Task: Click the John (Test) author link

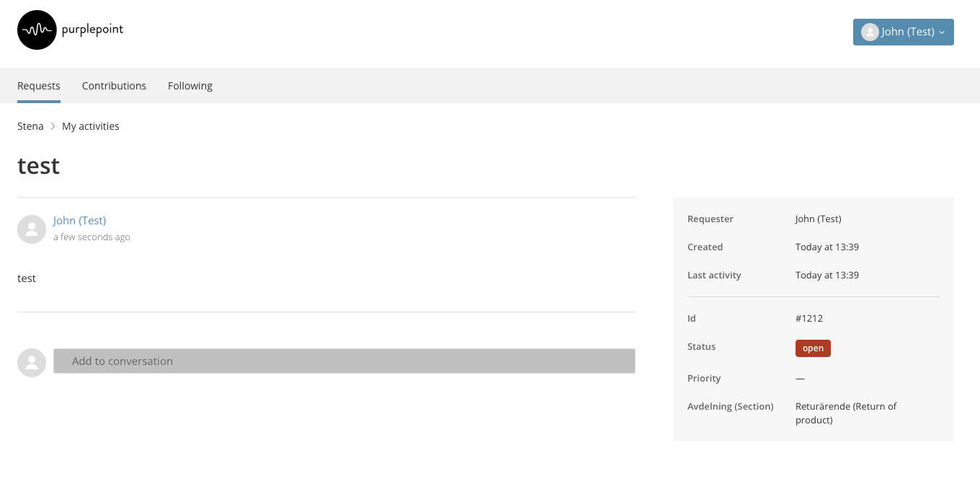Action: point(79,221)
